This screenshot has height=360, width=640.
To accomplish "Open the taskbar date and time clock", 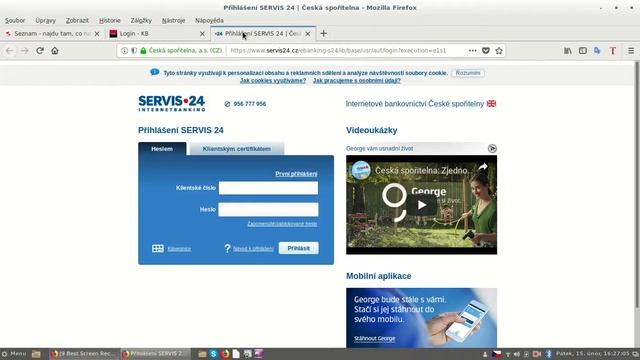I will pyautogui.click(x=593, y=354).
